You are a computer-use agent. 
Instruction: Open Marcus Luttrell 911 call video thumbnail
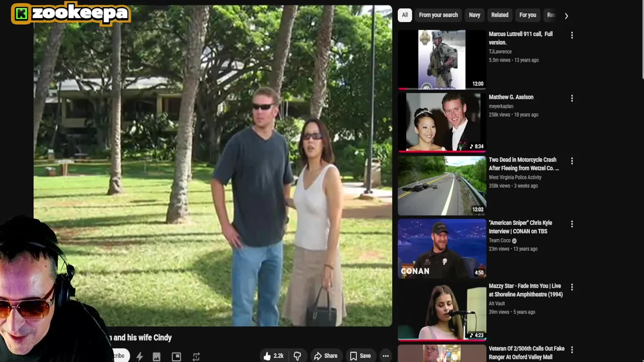click(442, 59)
